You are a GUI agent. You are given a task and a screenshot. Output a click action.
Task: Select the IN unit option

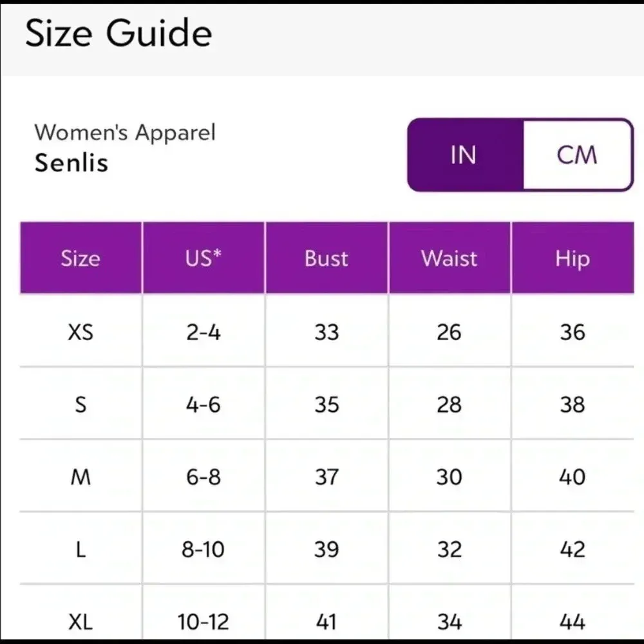tap(464, 155)
